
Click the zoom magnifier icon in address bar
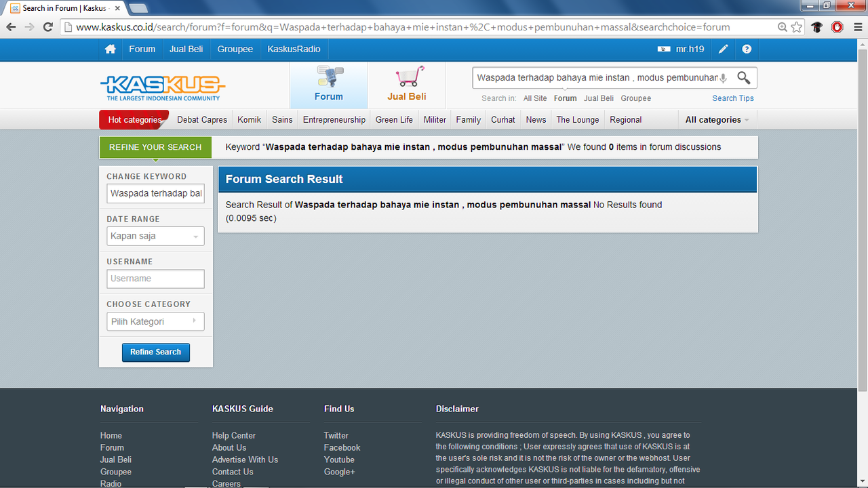tap(783, 27)
